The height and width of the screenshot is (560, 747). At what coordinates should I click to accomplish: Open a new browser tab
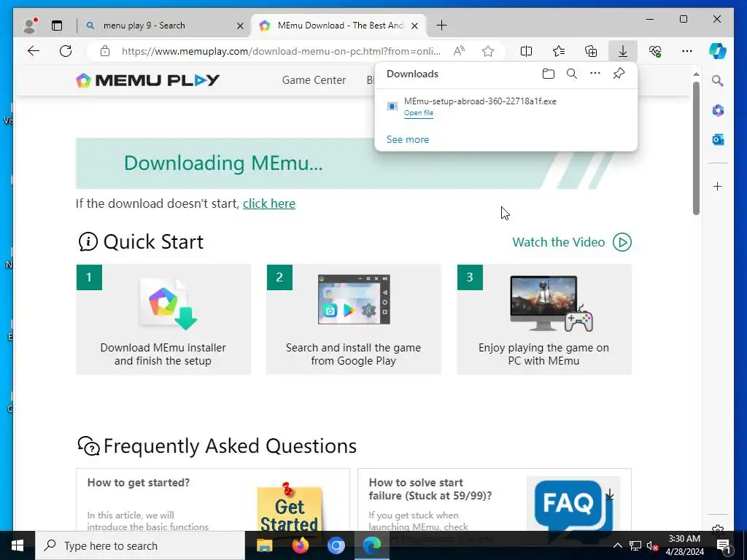click(441, 26)
